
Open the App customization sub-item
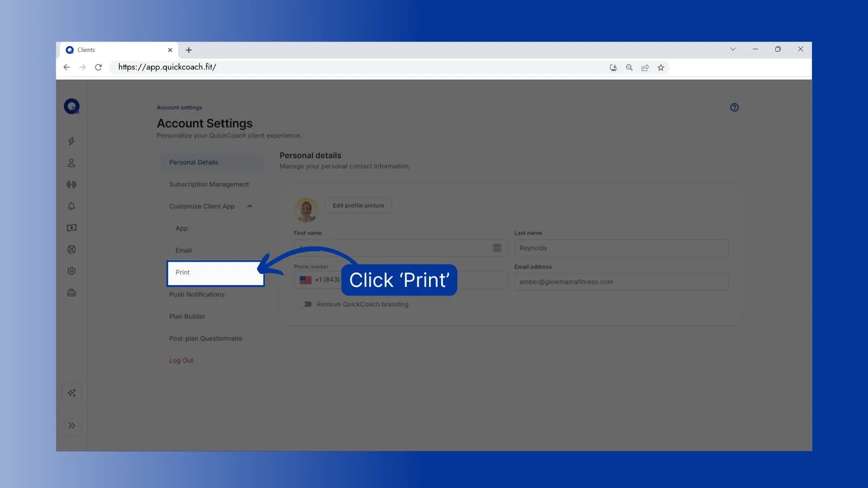[182, 228]
